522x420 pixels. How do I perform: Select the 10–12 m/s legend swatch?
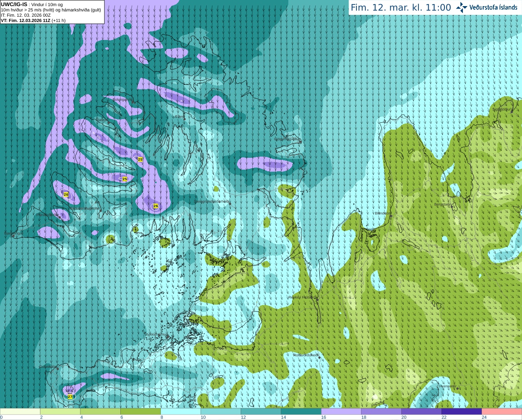click(221, 411)
